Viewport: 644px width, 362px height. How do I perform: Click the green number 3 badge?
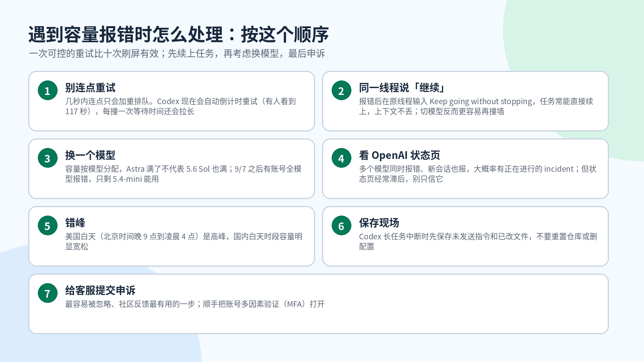(x=47, y=158)
